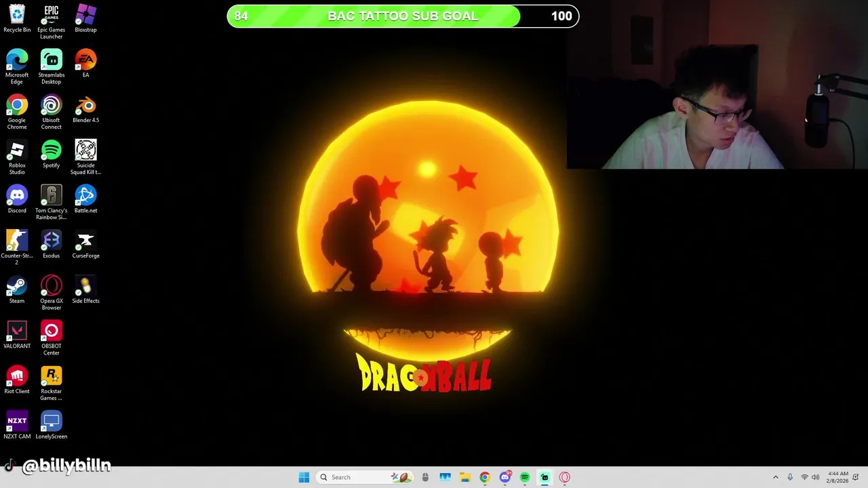Select the Counter-Strike 2 desktop icon

[x=17, y=247]
